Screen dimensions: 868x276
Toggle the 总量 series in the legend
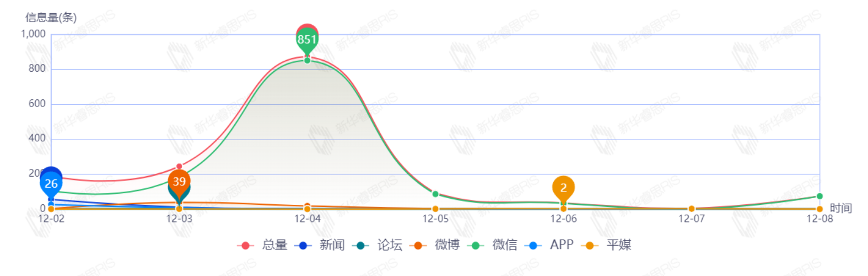coord(274,245)
